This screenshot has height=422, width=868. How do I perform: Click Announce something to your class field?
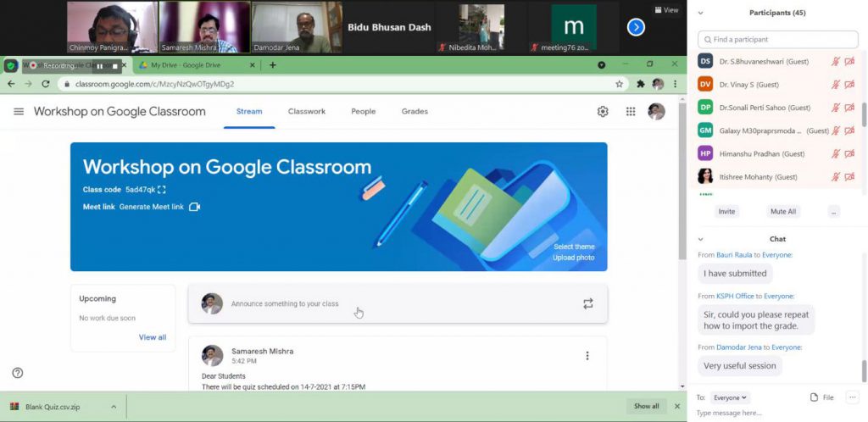(x=398, y=303)
